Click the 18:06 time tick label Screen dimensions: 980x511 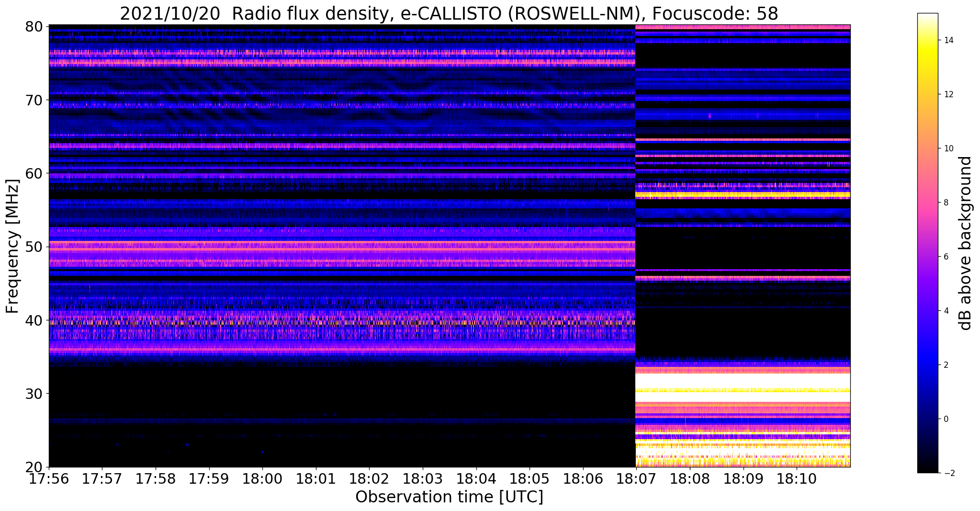pos(583,479)
